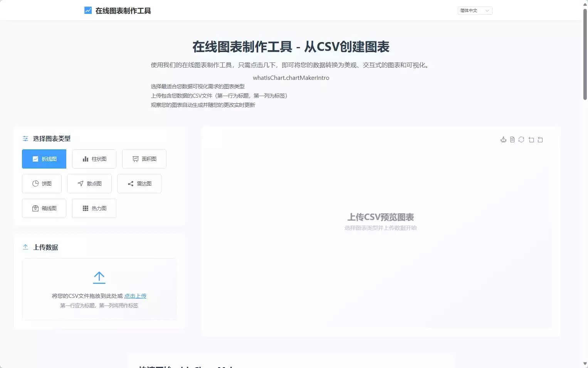This screenshot has width=588, height=368.
Task: Click the 观察您的图表自动生成 instruction line
Action: click(x=203, y=105)
